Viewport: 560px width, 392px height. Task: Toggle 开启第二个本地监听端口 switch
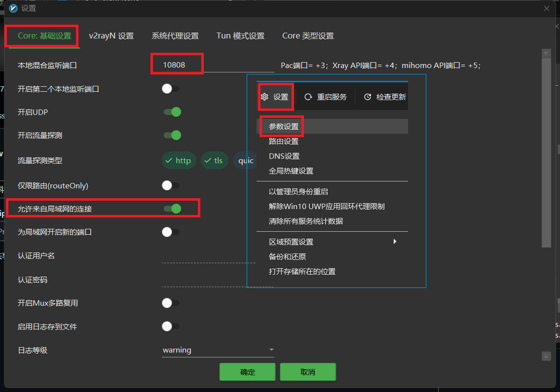[x=171, y=89]
